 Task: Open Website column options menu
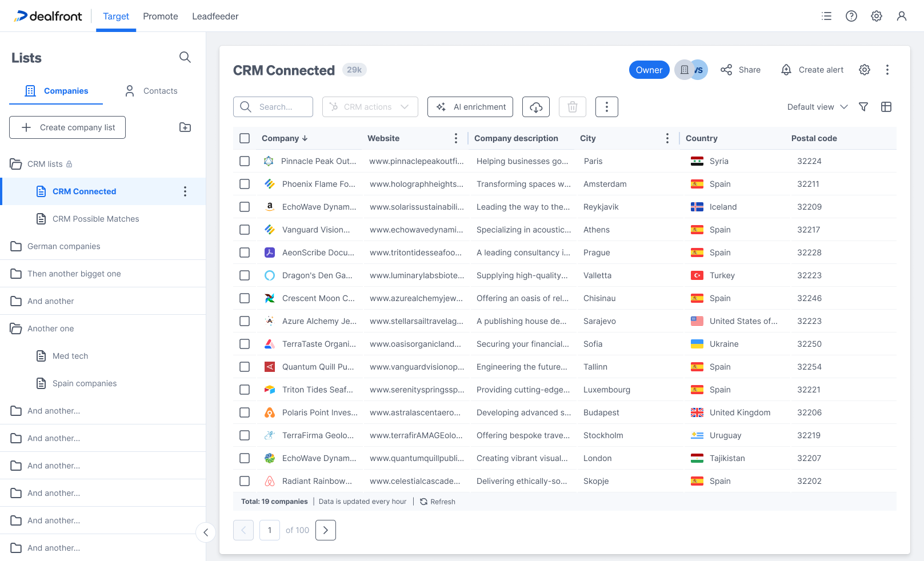tap(456, 138)
